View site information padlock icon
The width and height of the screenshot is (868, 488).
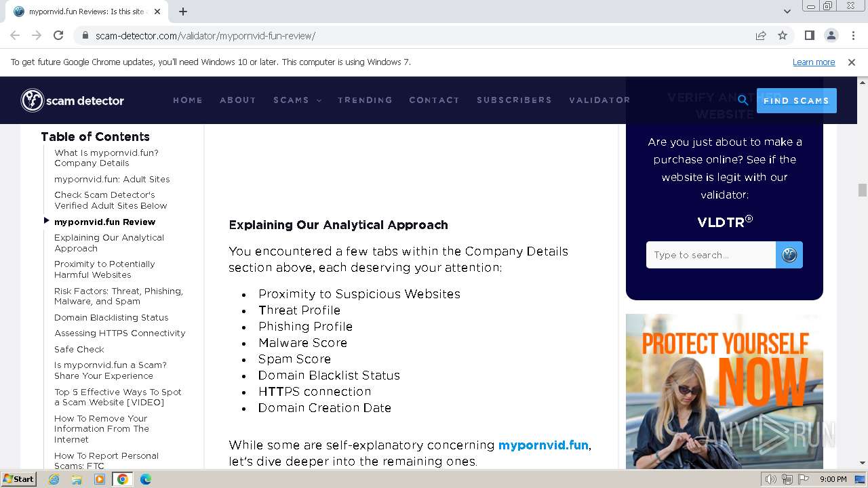click(x=85, y=35)
